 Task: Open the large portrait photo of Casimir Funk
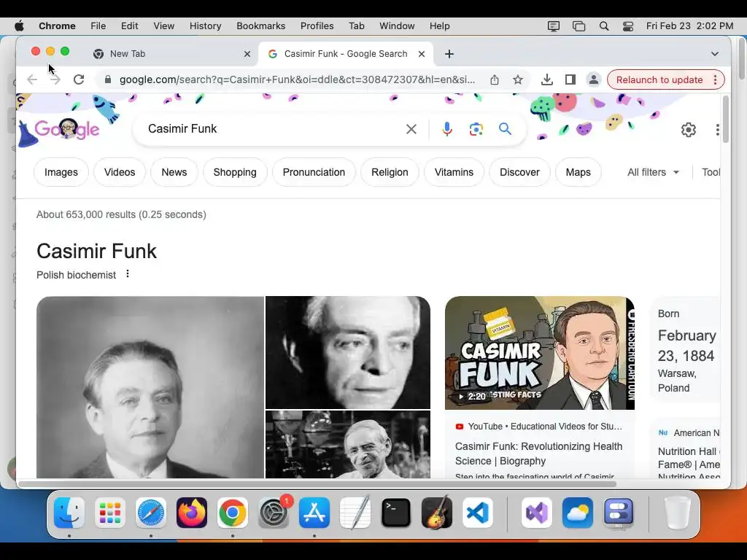(150, 386)
